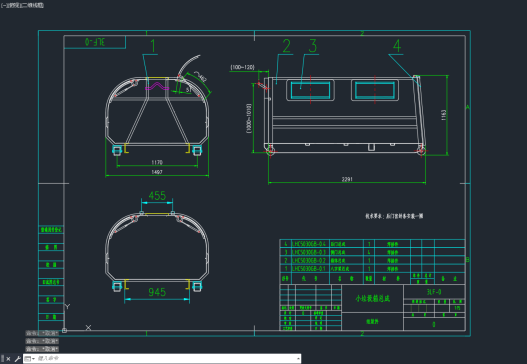527x364 pixels.
Task: Select zone letter B on right border
Action: [x=468, y=260]
